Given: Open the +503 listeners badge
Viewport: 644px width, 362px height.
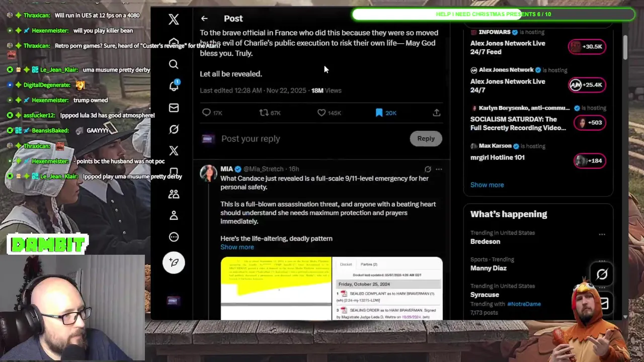Looking at the screenshot, I should pyautogui.click(x=590, y=123).
